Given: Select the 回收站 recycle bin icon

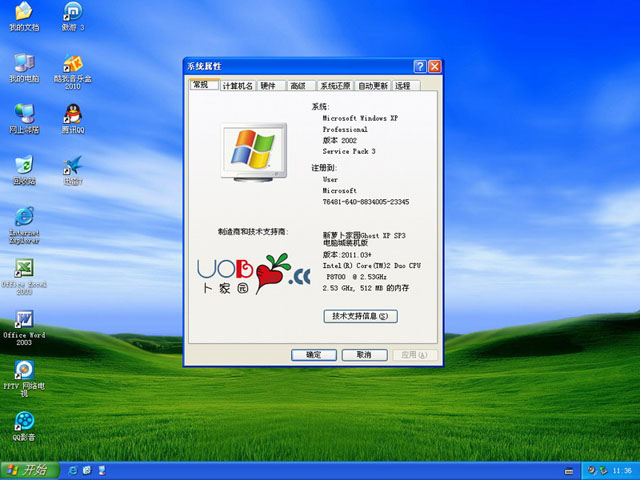Looking at the screenshot, I should 24,170.
